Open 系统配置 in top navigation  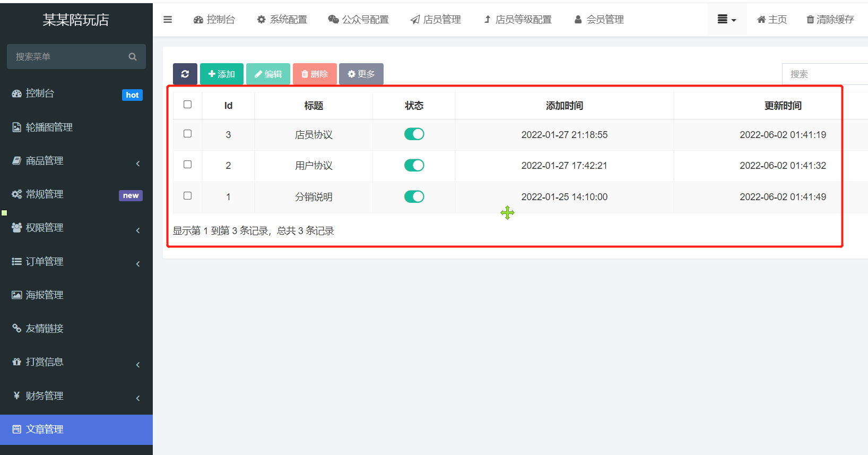282,20
